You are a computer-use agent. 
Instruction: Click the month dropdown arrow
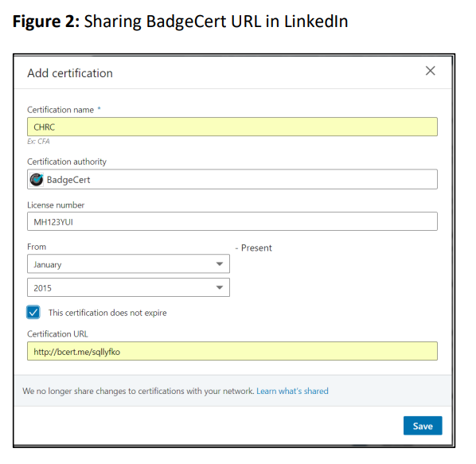(220, 264)
